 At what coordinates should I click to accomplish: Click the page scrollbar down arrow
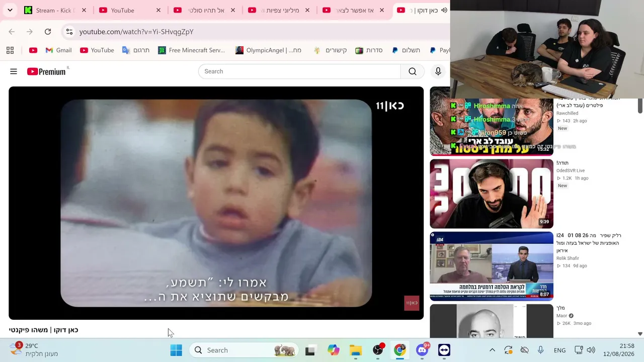point(640,334)
